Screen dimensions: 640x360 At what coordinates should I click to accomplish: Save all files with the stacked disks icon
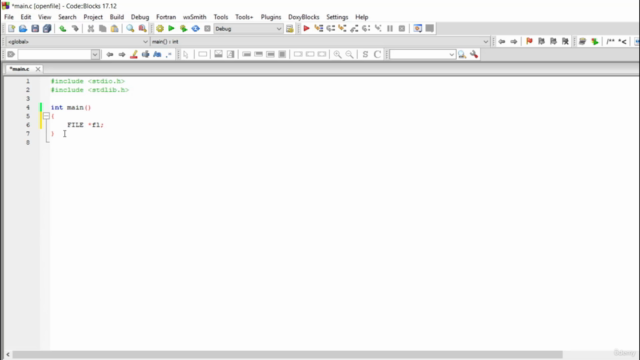click(47, 29)
